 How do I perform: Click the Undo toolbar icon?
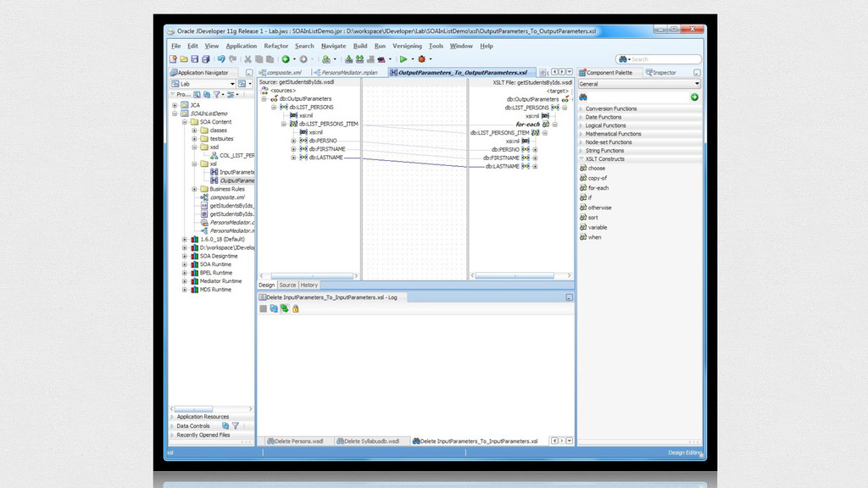click(221, 59)
